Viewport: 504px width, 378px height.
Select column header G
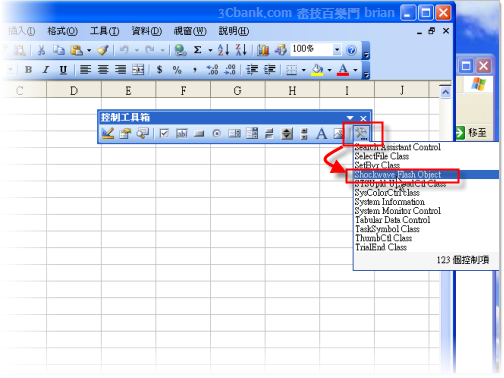237,90
